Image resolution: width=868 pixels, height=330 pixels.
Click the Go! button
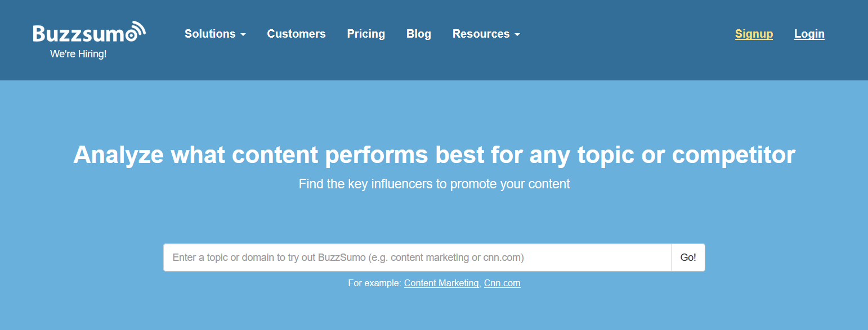coord(688,257)
